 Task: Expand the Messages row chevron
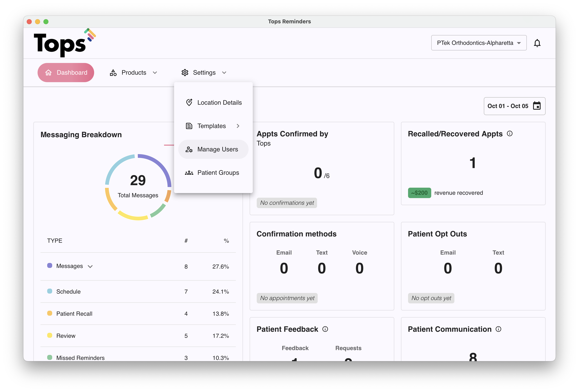90,266
